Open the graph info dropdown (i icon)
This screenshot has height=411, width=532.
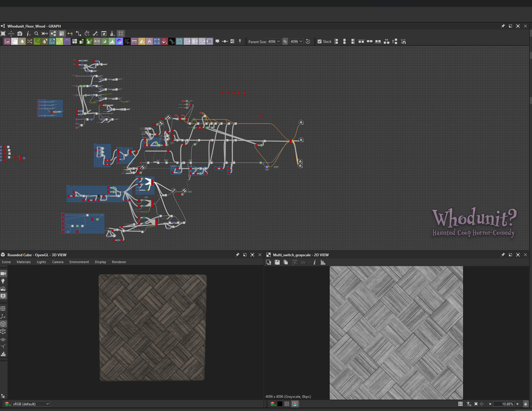click(28, 34)
